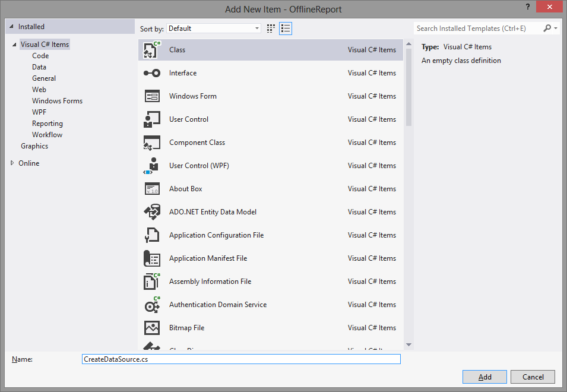Collapse the Visual C# Items node
567x392 pixels.
14,44
